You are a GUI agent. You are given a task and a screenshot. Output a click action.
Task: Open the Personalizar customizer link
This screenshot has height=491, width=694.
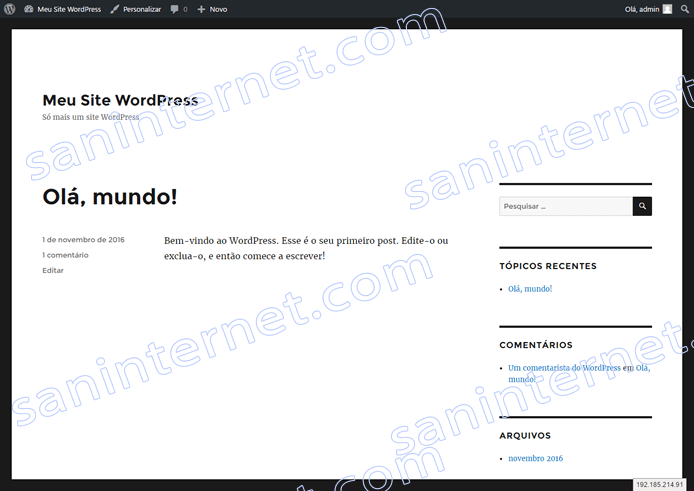click(135, 9)
